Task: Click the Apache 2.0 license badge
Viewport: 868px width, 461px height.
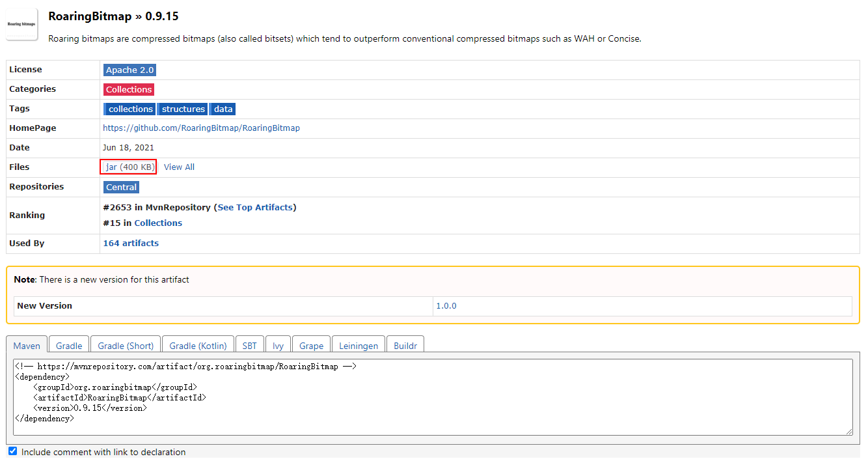Action: point(129,70)
